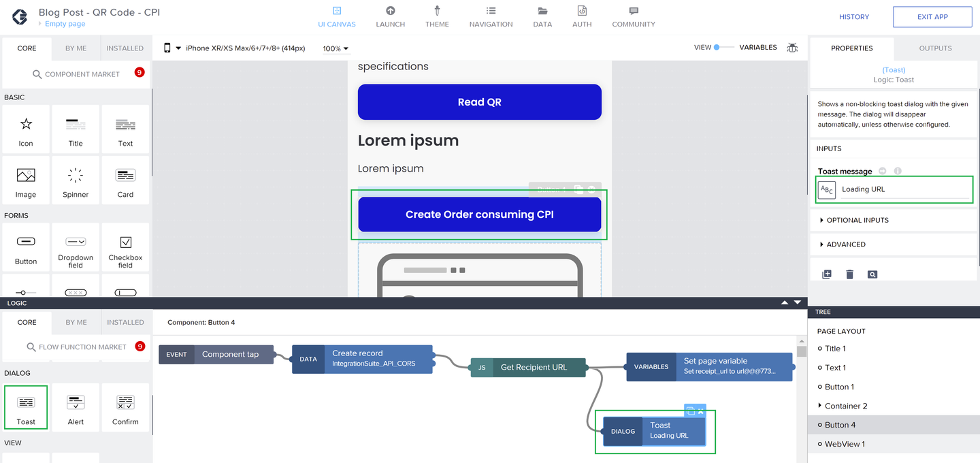Viewport: 980px width, 463px height.
Task: Click the AppGyver logo icon
Action: [20, 17]
